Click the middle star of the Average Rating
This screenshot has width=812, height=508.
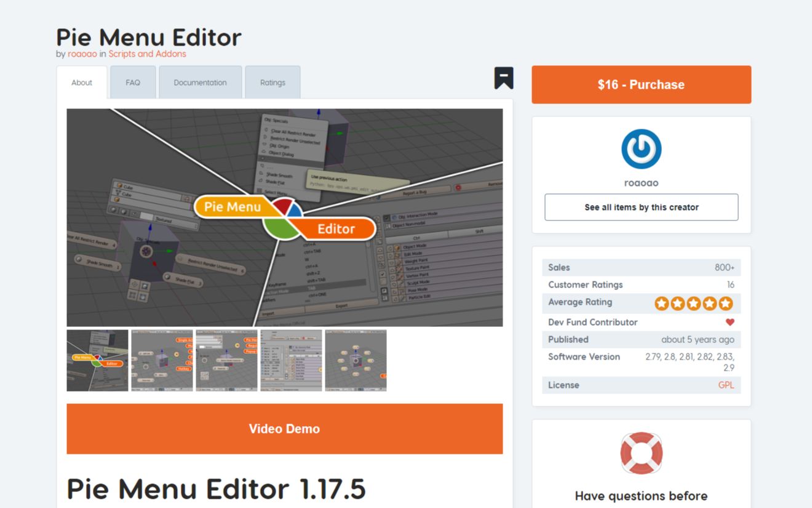click(x=693, y=303)
